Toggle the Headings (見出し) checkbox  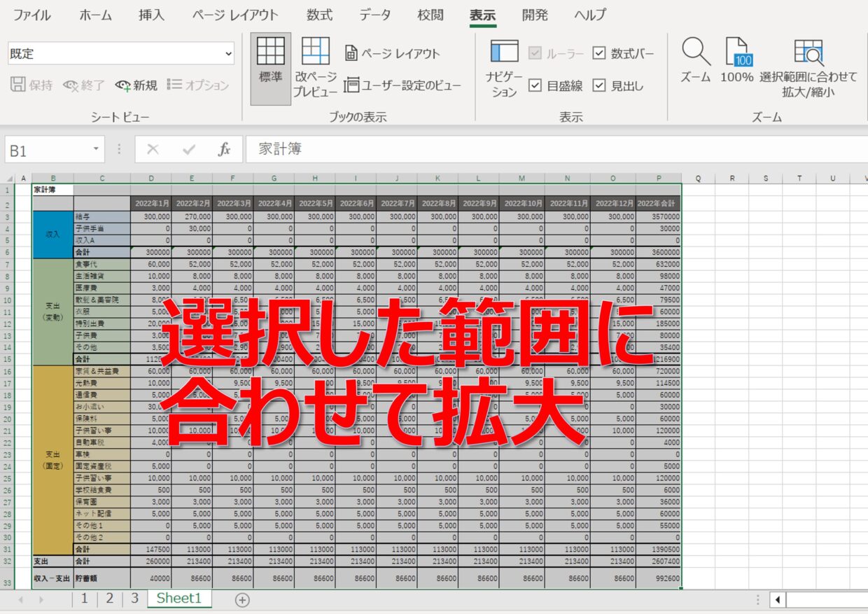599,85
